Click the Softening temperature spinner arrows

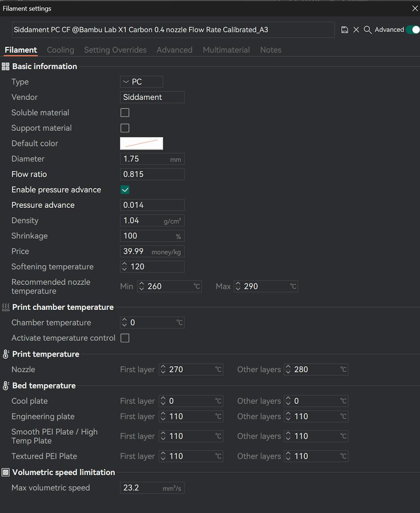pos(125,267)
